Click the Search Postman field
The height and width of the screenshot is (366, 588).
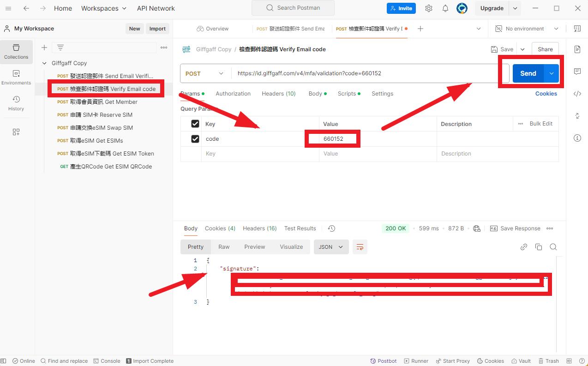293,8
